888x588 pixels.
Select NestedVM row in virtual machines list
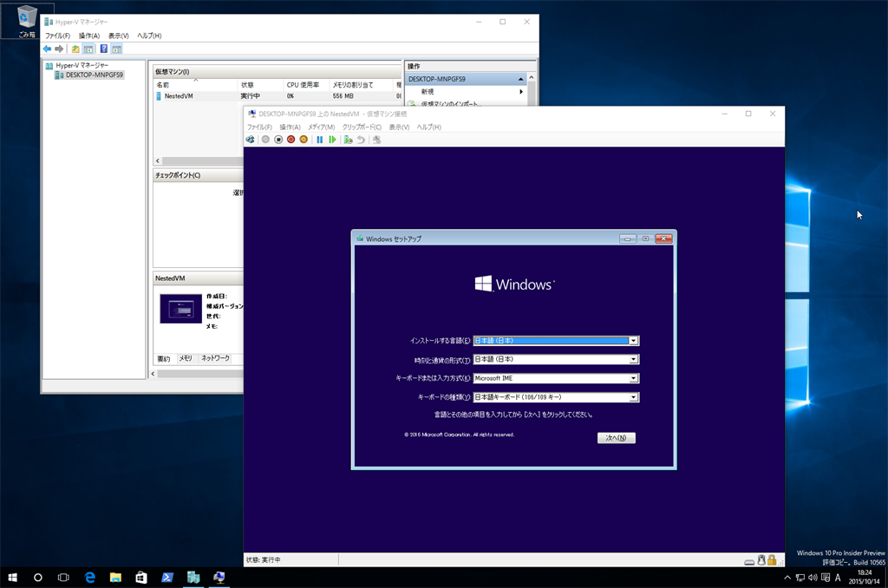pyautogui.click(x=277, y=96)
